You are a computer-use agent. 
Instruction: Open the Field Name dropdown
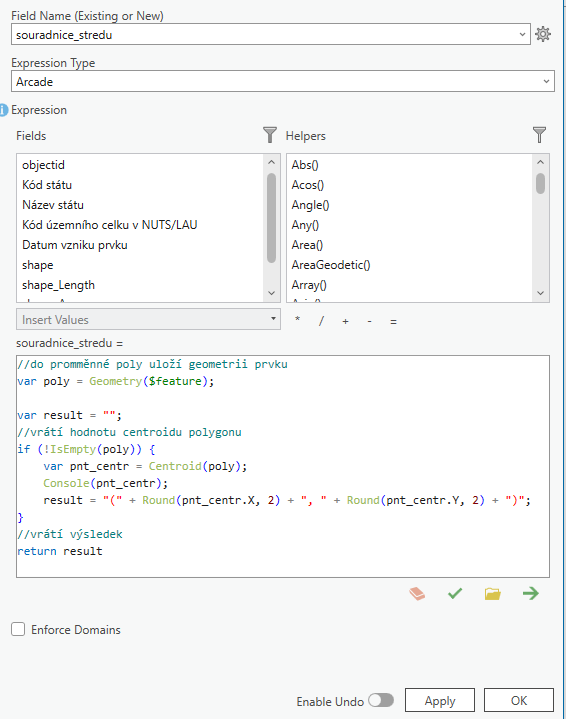point(522,34)
